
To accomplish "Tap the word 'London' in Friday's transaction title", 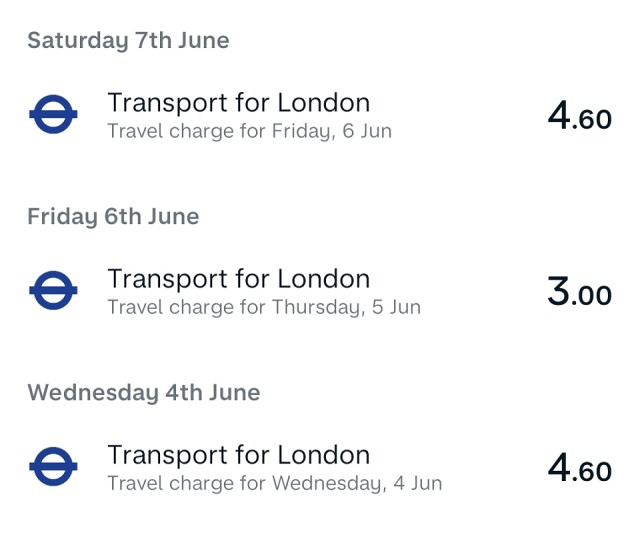I will pos(324,278).
